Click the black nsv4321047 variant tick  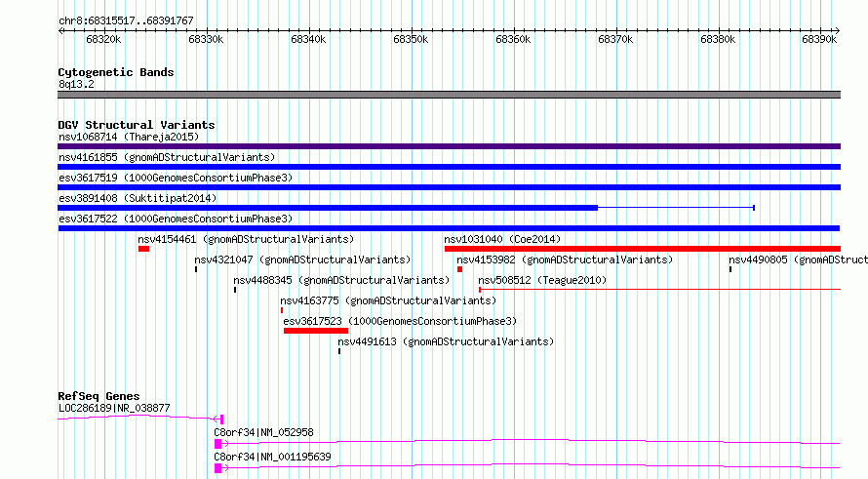point(196,269)
